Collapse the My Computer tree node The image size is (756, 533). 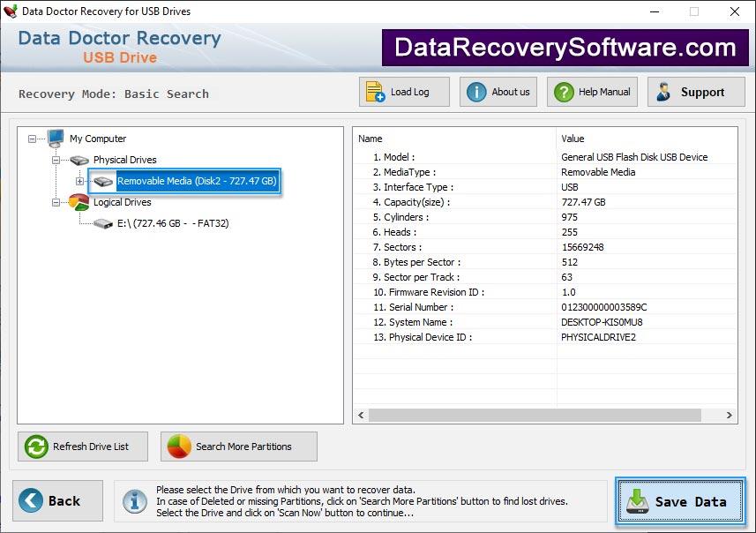[33, 139]
